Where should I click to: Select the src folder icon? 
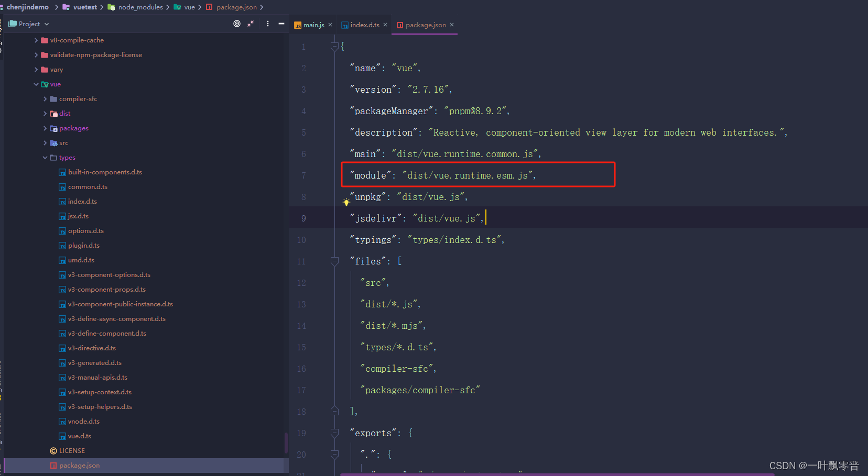[x=53, y=143]
